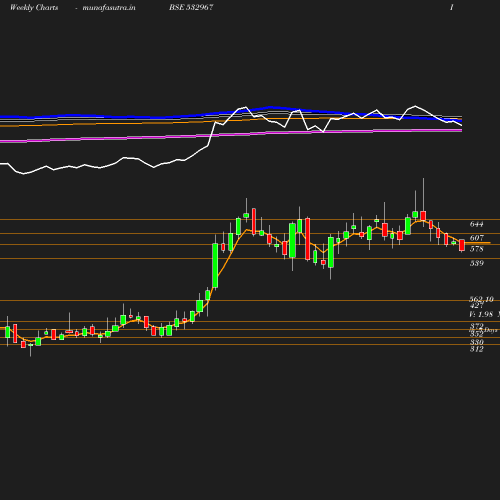Viewport: 500px width, 500px height.
Task: Click the "578" price level label
Action: pos(477,249)
